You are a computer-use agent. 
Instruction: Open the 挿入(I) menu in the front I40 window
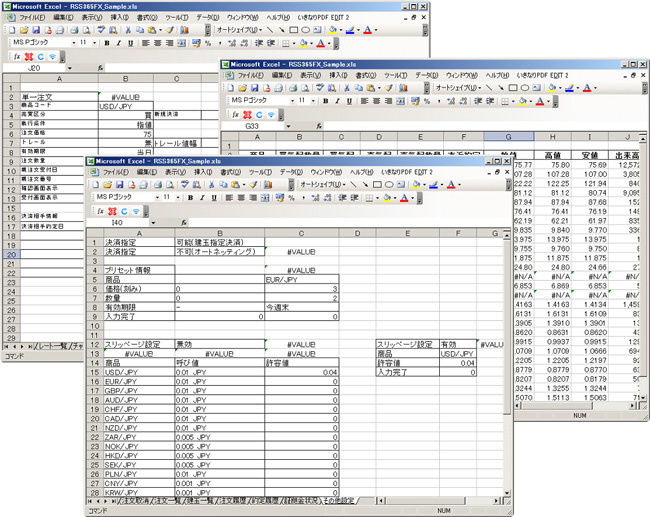pyautogui.click(x=202, y=172)
